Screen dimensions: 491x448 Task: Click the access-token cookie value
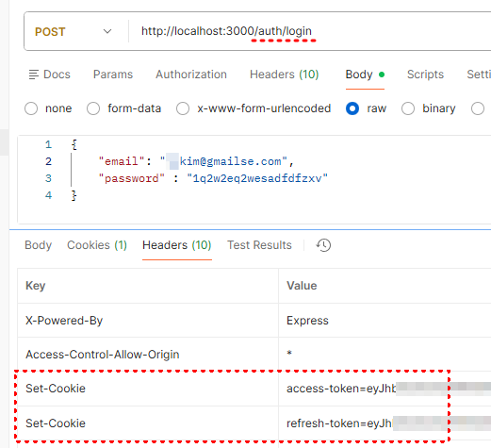[388, 389]
